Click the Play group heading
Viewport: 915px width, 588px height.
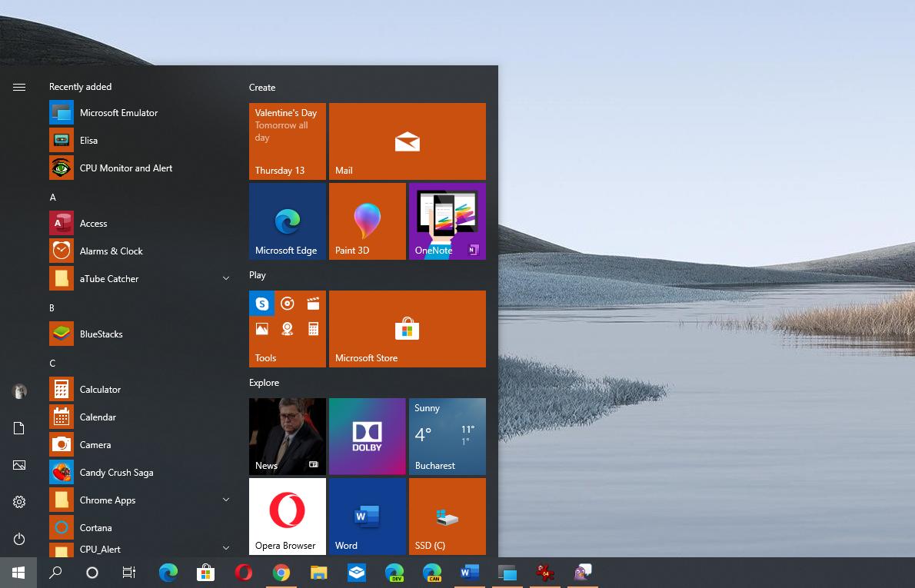258,274
